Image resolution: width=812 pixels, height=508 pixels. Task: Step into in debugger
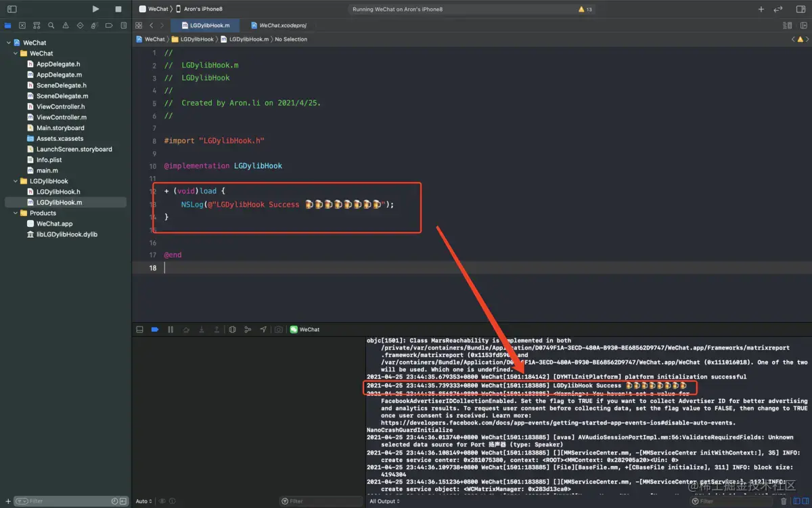[x=201, y=329]
